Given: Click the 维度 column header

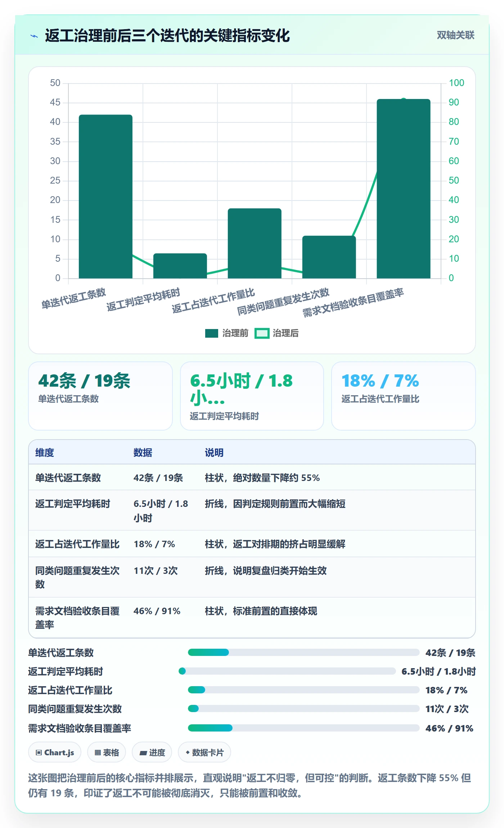Looking at the screenshot, I should point(45,453).
